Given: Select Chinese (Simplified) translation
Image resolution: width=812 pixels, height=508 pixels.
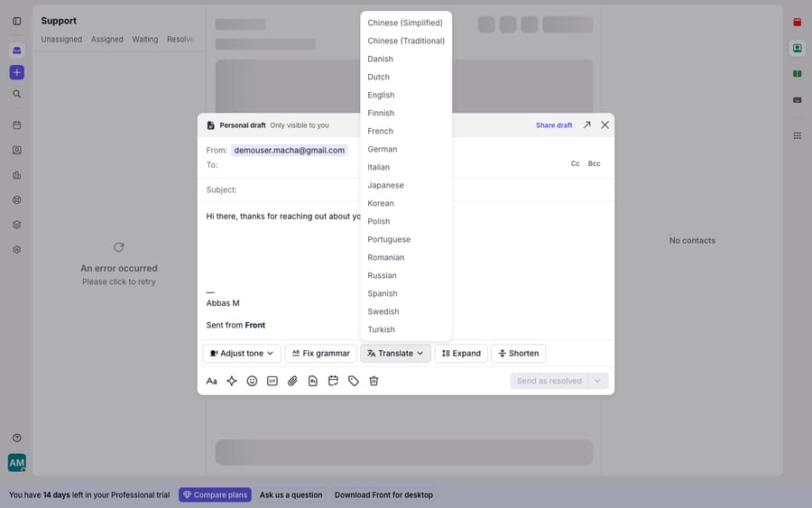Looking at the screenshot, I should [406, 23].
